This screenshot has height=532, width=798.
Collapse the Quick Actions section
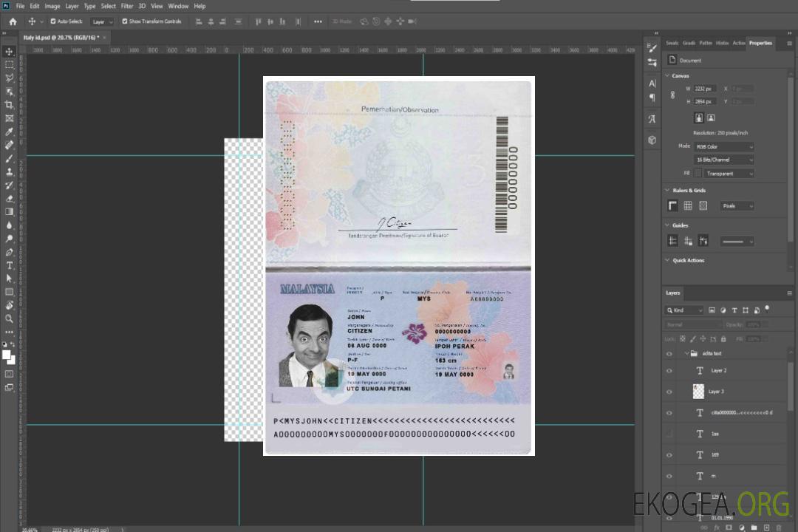click(x=667, y=260)
